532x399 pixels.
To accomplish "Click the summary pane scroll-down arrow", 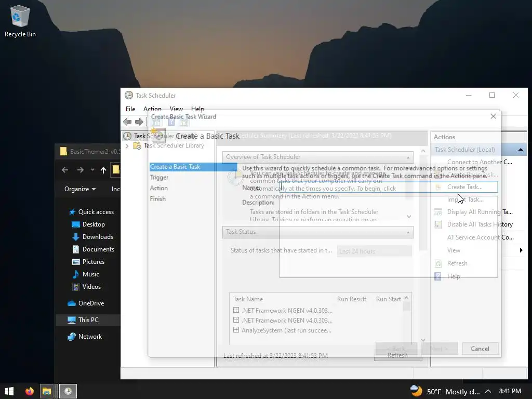I will (x=423, y=340).
